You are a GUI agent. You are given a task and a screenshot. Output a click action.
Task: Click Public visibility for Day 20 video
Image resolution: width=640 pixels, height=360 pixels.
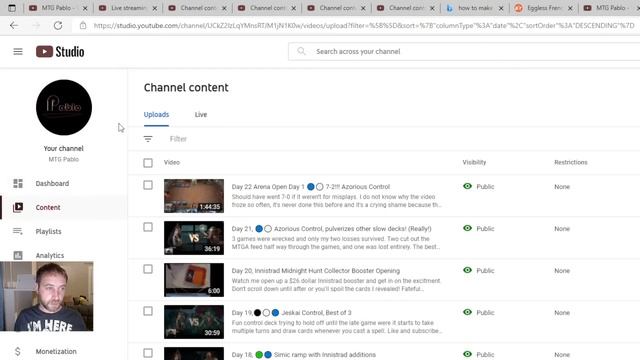[485, 271]
